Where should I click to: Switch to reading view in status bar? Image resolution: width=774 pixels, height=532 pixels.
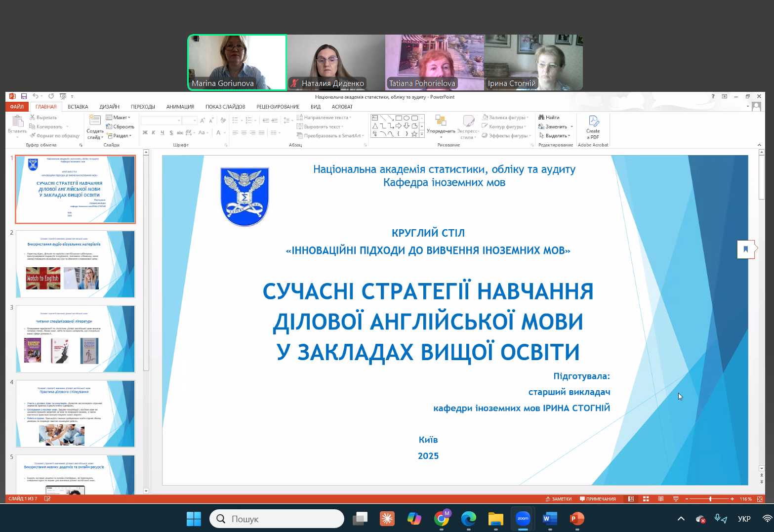click(661, 499)
